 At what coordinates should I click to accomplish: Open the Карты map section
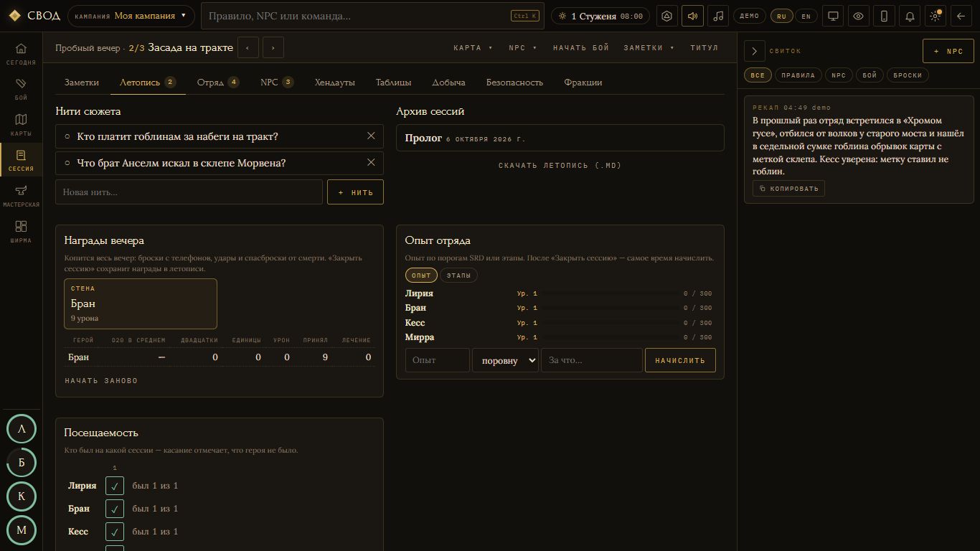tap(21, 126)
